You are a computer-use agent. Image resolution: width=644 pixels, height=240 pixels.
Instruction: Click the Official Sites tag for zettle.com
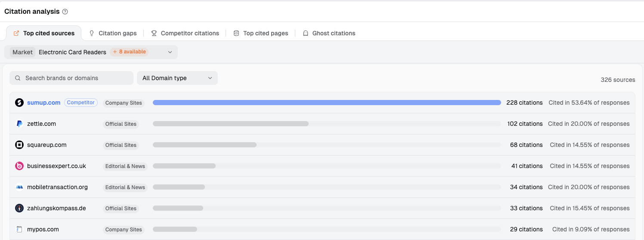121,124
